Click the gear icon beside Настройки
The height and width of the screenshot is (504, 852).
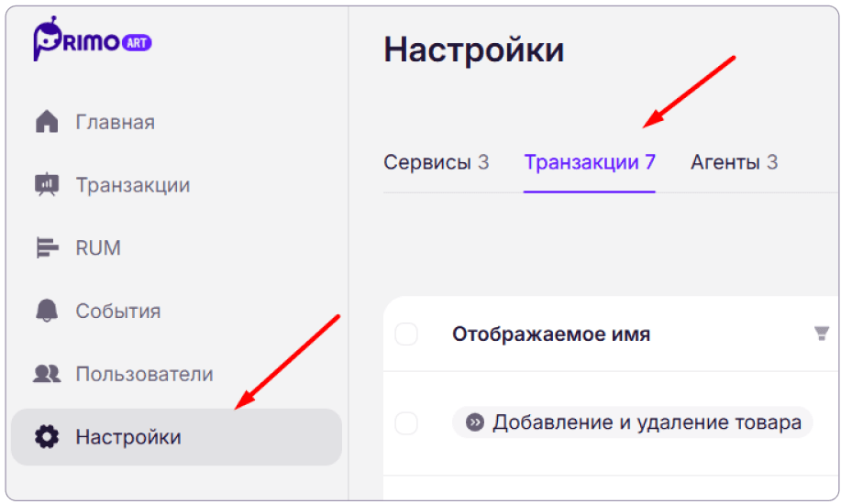point(47,437)
